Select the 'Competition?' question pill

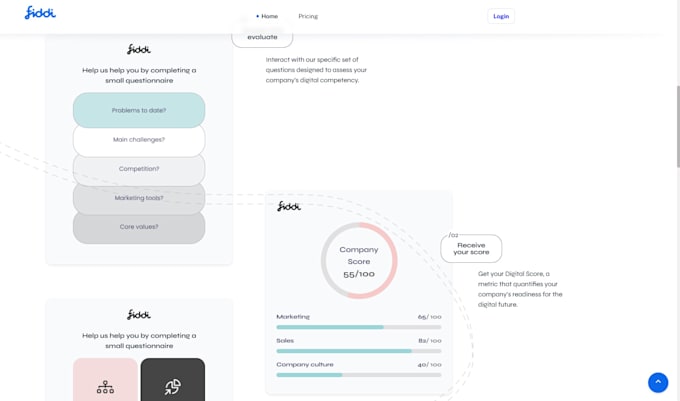tap(139, 169)
